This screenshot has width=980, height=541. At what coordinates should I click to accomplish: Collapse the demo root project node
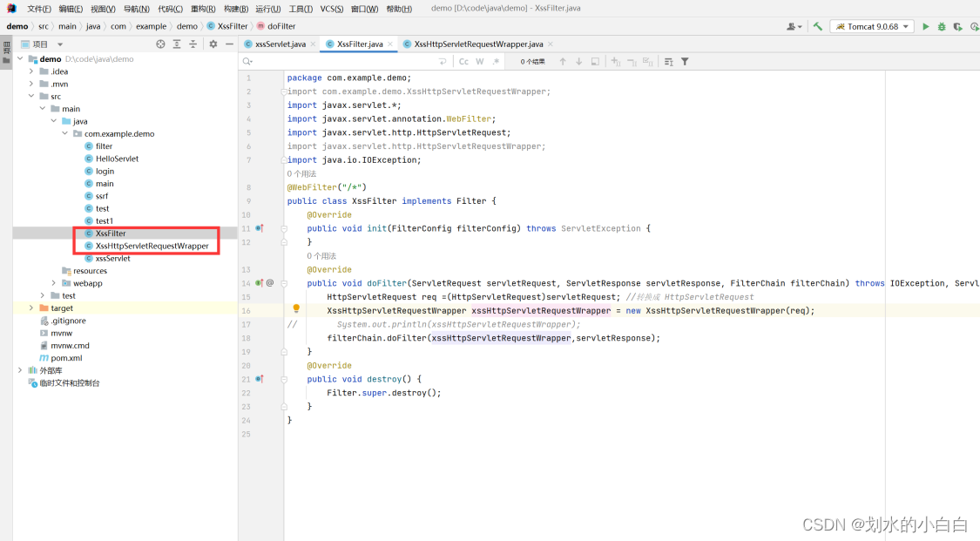(x=21, y=58)
